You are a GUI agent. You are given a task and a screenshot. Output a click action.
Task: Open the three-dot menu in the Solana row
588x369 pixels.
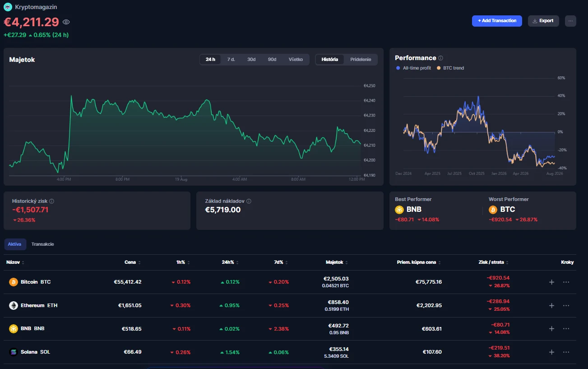pos(566,352)
